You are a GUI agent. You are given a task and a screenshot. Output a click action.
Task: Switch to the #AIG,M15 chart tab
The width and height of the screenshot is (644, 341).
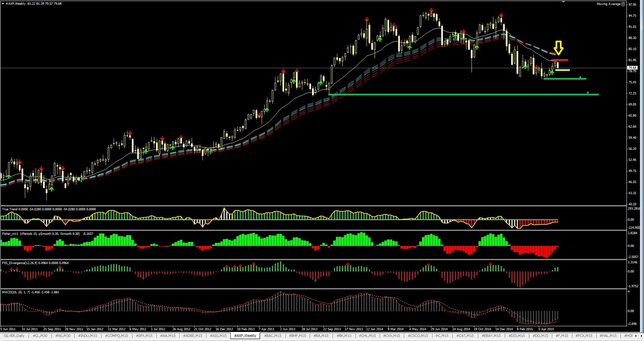(218, 336)
